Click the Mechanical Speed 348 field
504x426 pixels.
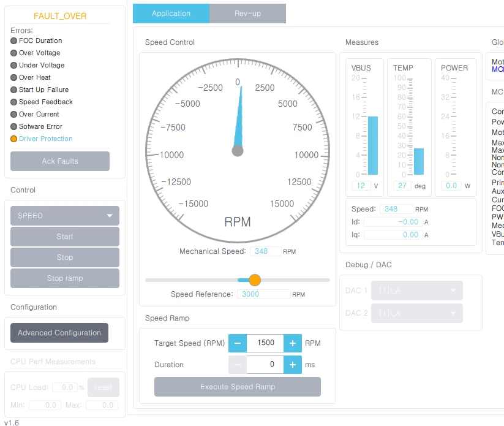266,251
